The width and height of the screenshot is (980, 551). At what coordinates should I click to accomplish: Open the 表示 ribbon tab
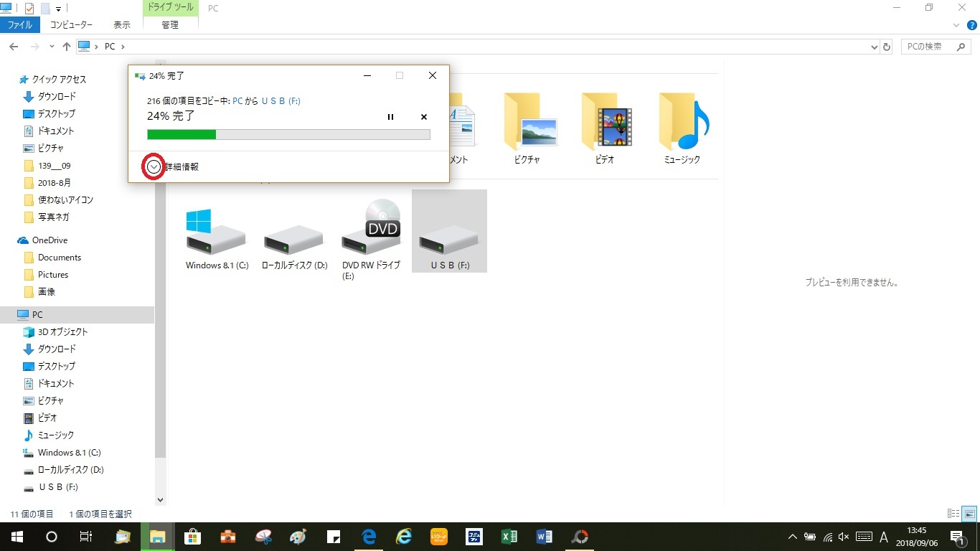(x=122, y=24)
